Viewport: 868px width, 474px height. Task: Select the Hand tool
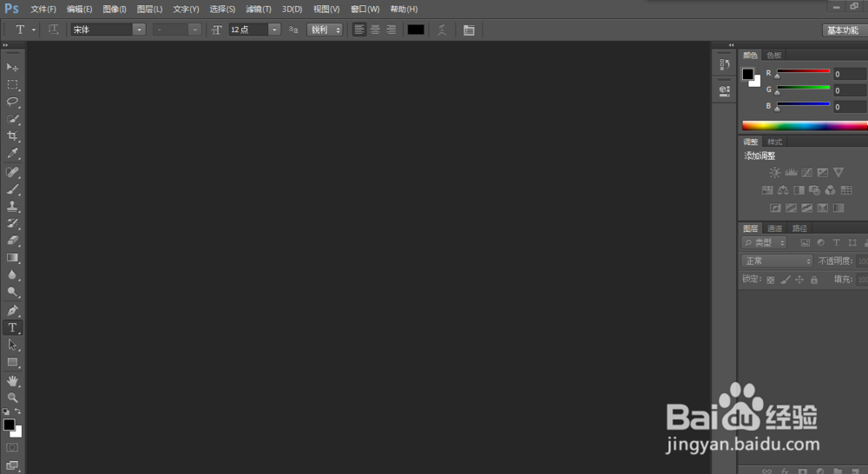(x=12, y=381)
